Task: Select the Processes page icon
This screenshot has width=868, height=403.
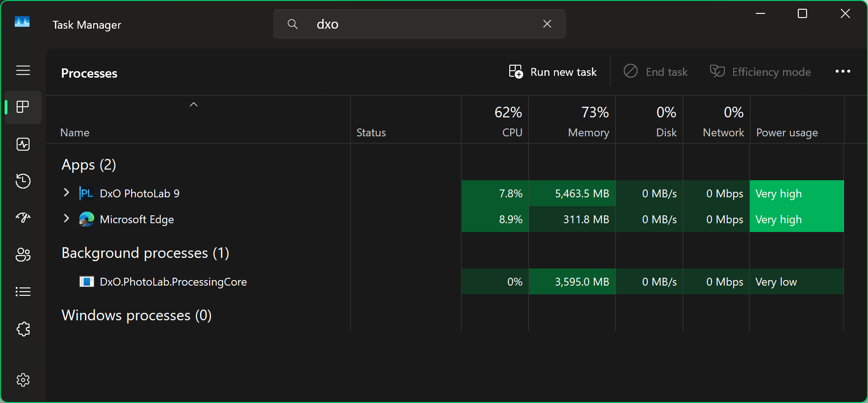Action: pos(23,107)
